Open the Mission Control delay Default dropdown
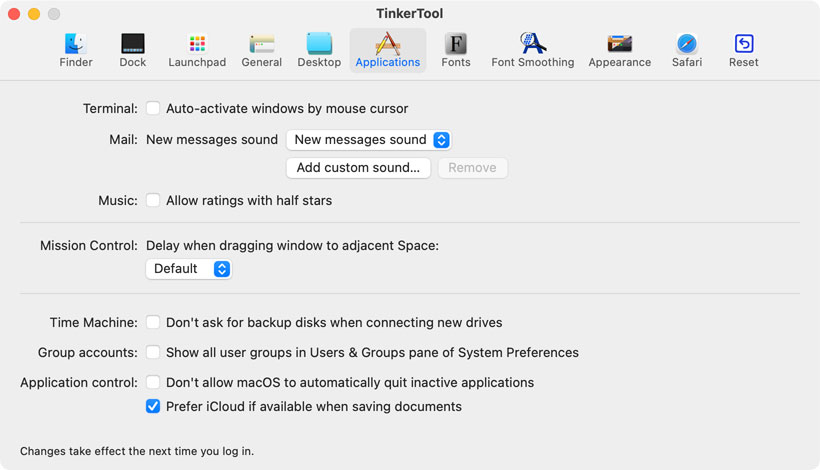The width and height of the screenshot is (820, 470). [189, 269]
